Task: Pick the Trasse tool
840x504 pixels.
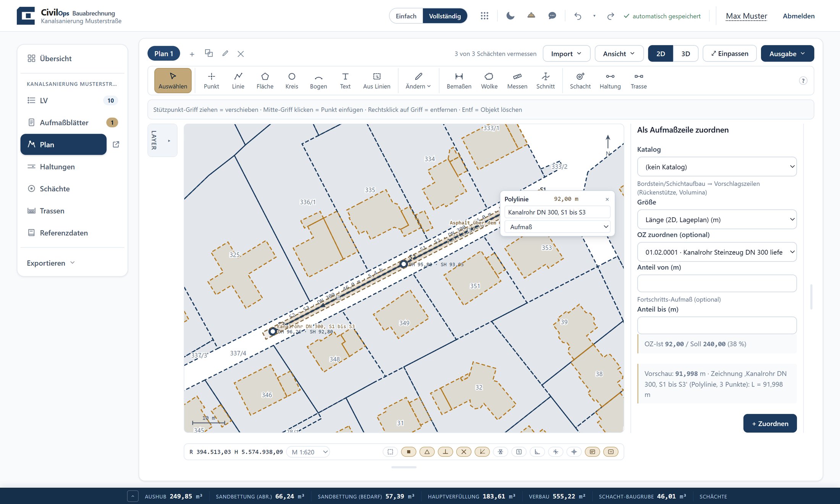Action: (638, 81)
